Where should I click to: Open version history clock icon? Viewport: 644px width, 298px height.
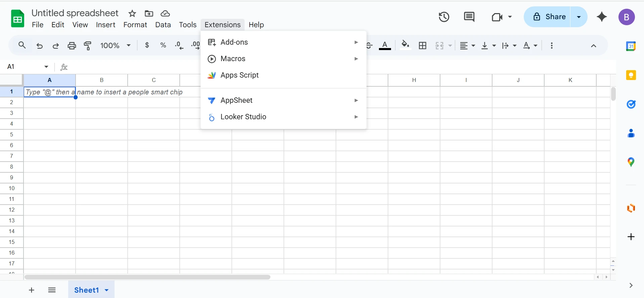444,17
